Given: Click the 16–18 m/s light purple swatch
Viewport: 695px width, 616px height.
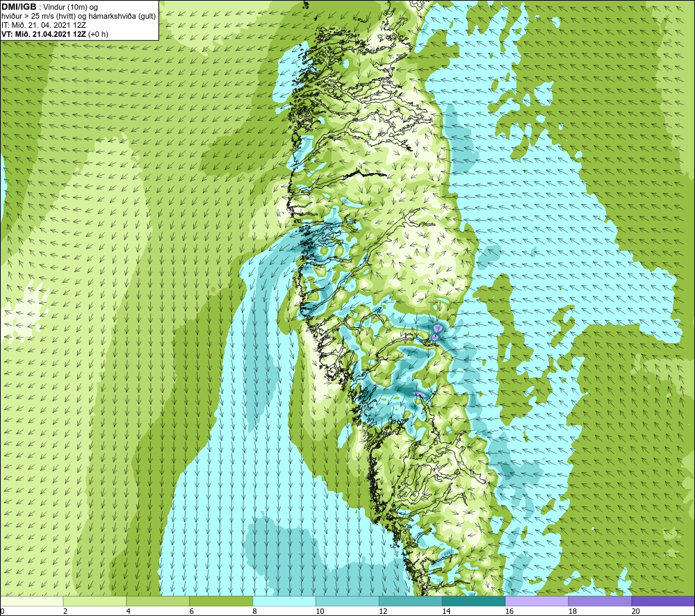Looking at the screenshot, I should [537, 601].
